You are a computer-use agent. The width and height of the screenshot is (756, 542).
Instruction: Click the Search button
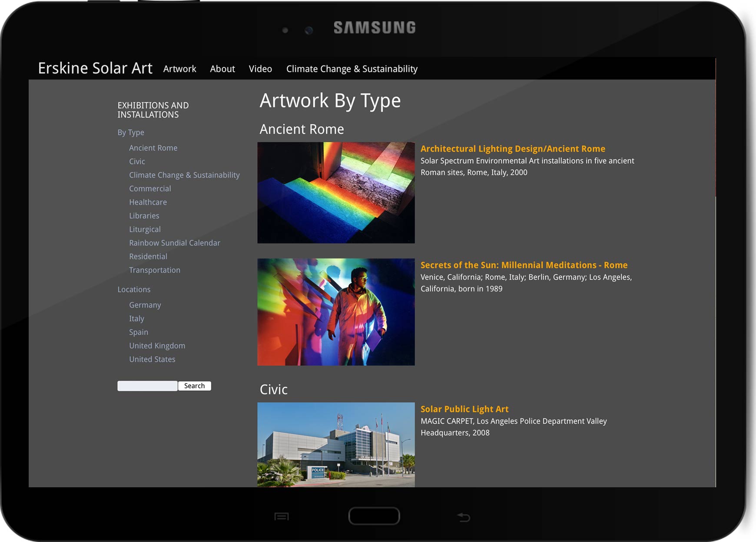click(194, 386)
